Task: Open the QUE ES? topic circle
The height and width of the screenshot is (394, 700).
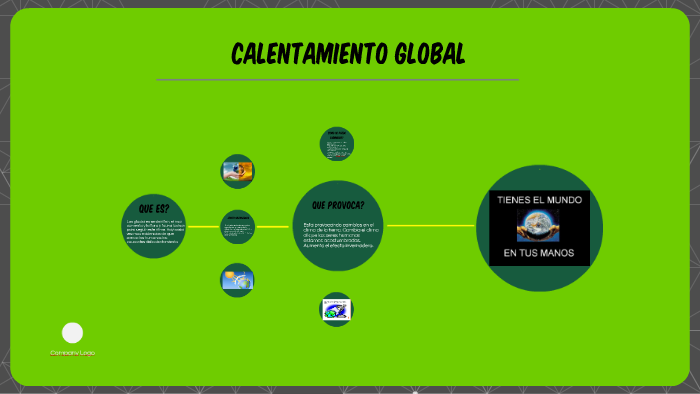Action: (154, 226)
